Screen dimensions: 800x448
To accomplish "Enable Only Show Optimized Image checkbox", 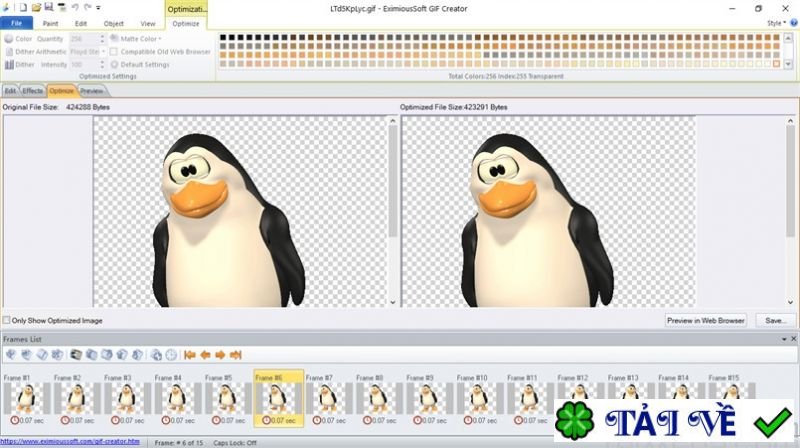I will coord(7,320).
